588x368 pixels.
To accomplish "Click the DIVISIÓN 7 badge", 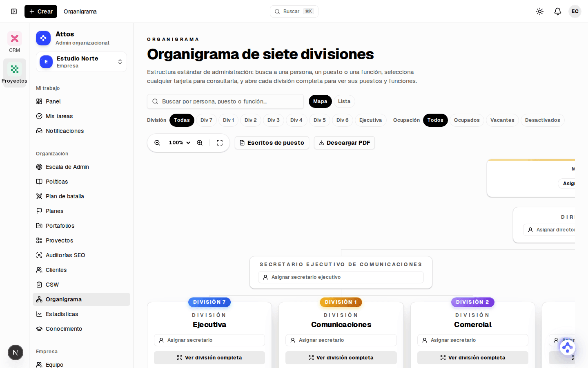I will tap(209, 302).
